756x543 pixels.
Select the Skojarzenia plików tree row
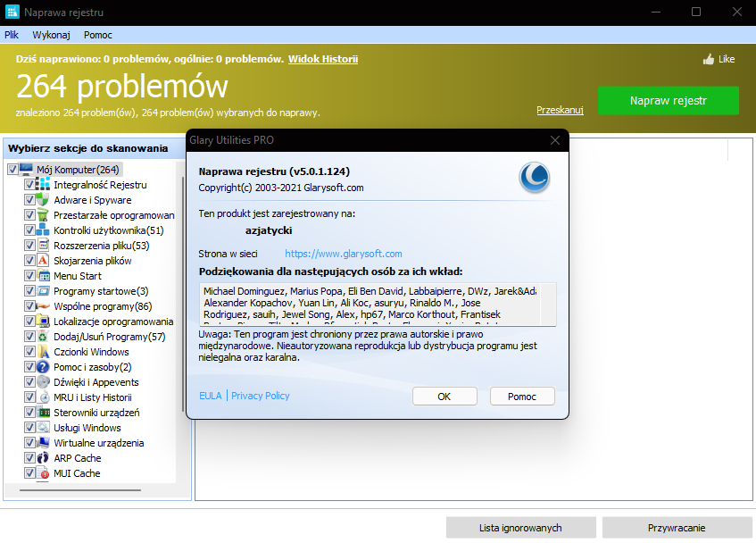[93, 261]
